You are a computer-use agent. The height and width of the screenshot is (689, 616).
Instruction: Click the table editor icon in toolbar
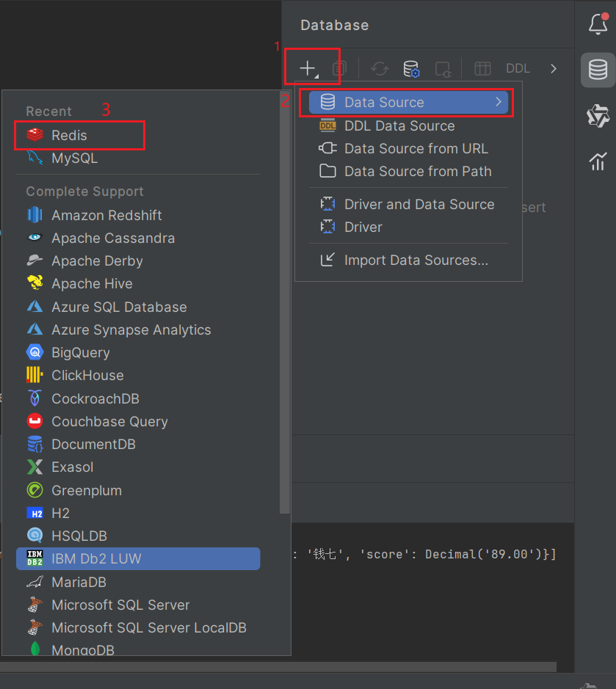pyautogui.click(x=482, y=68)
